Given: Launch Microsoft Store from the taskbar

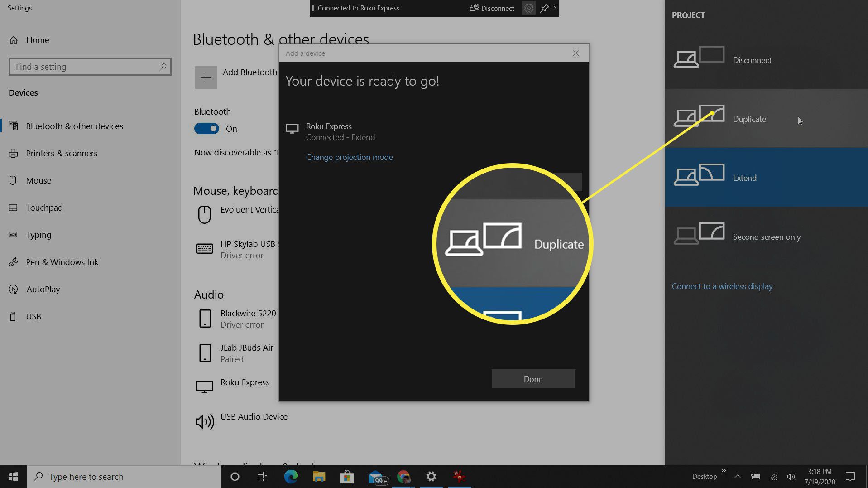Looking at the screenshot, I should tap(347, 477).
